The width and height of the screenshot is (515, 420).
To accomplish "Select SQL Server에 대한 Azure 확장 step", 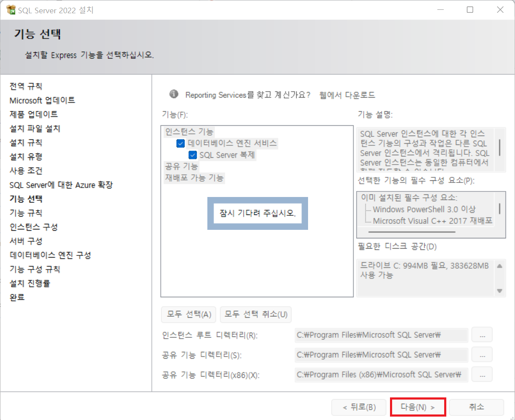I will click(61, 185).
